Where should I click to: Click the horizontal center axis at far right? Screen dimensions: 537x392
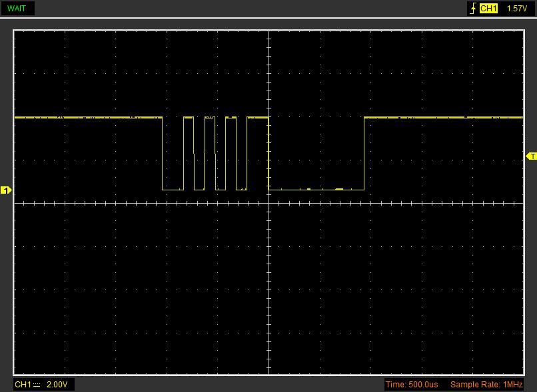(513, 203)
